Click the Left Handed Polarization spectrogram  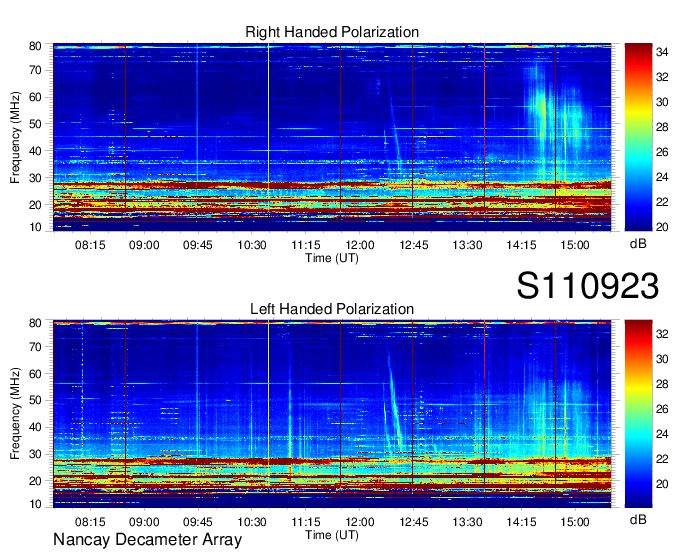click(x=332, y=414)
